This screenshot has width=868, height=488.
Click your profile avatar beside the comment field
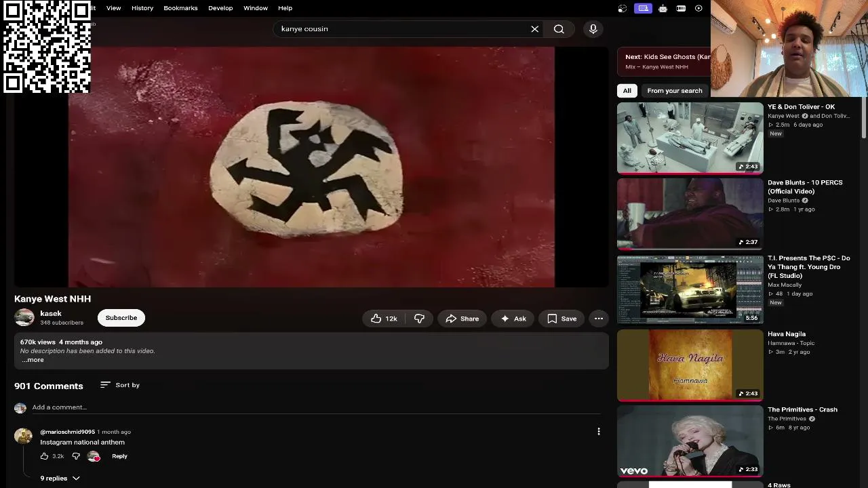click(20, 407)
